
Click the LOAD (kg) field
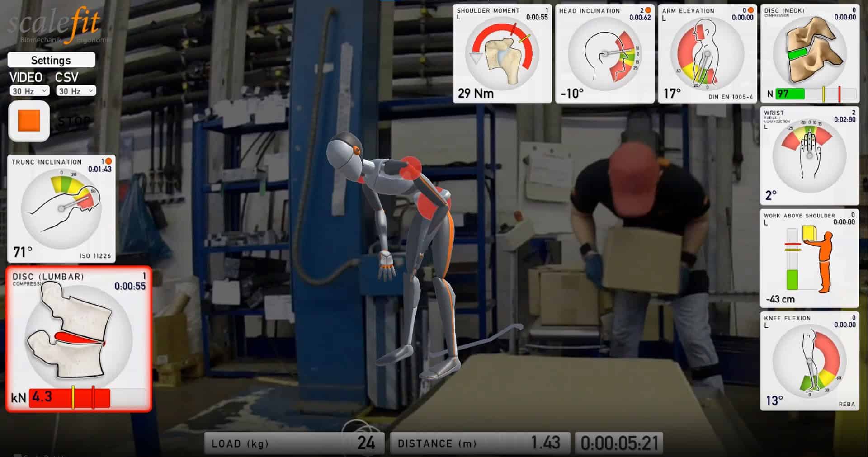click(x=294, y=443)
